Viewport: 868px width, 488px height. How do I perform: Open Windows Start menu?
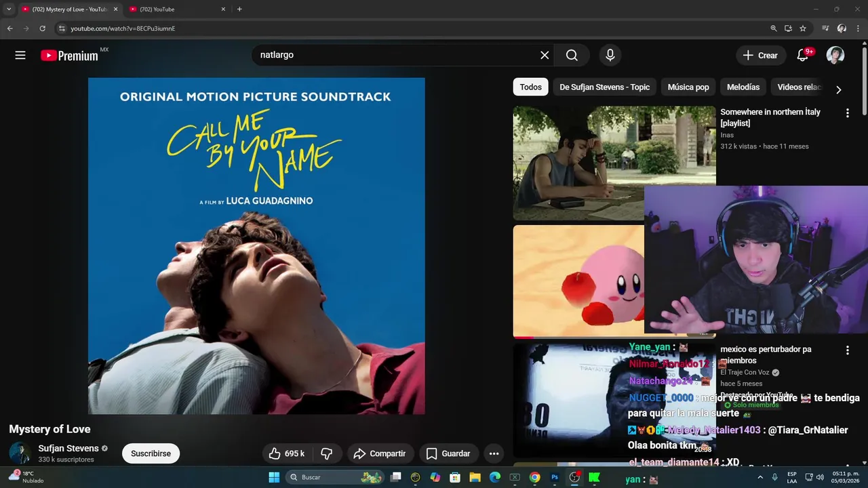click(x=274, y=477)
